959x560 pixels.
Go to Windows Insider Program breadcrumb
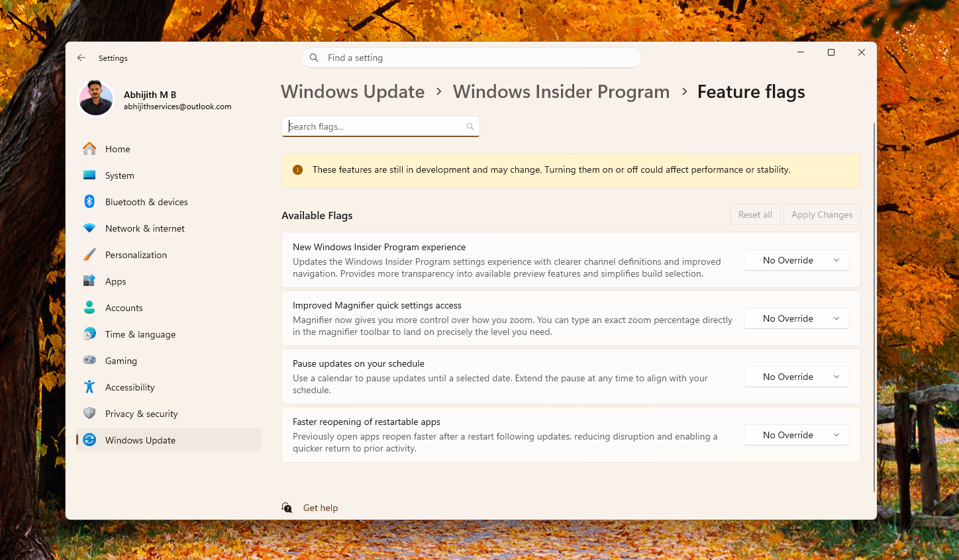pyautogui.click(x=561, y=91)
